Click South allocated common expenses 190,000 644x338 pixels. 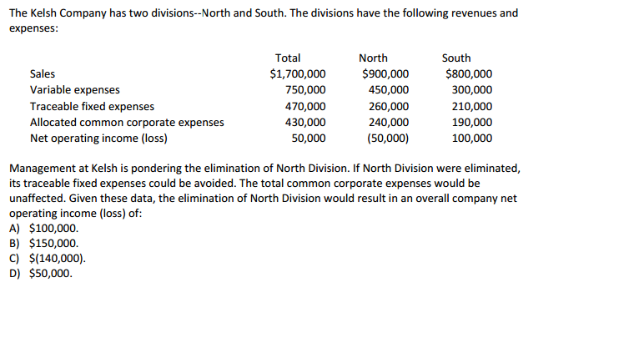472,123
